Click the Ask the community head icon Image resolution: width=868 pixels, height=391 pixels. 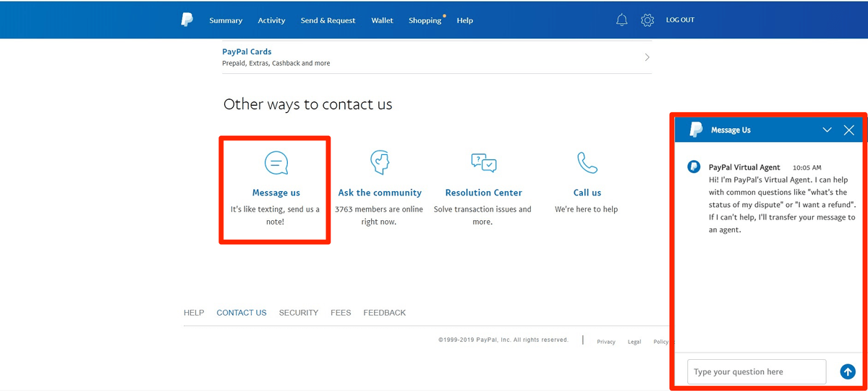click(x=380, y=163)
